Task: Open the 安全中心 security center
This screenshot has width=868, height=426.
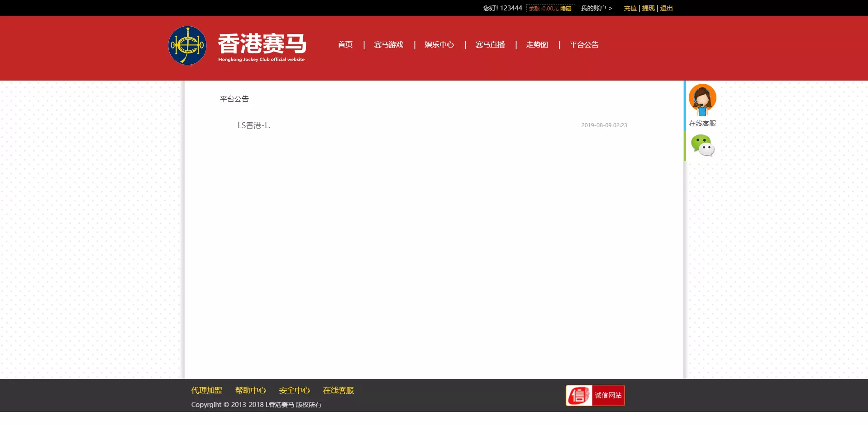Action: (294, 390)
